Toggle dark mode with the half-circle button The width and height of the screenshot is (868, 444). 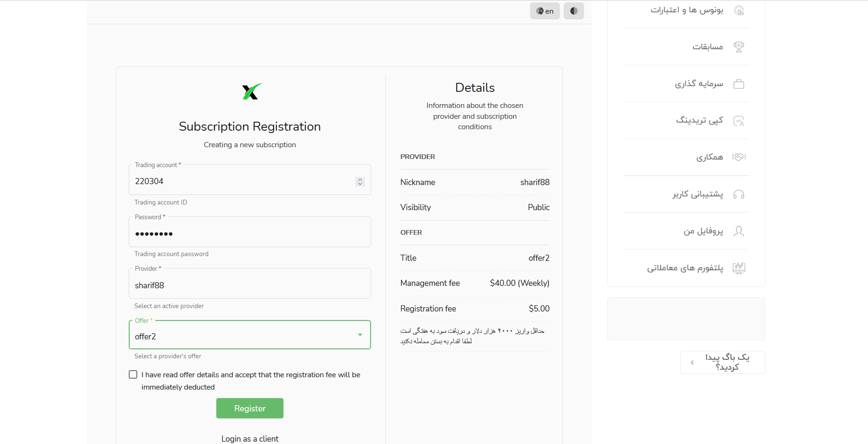click(x=573, y=11)
